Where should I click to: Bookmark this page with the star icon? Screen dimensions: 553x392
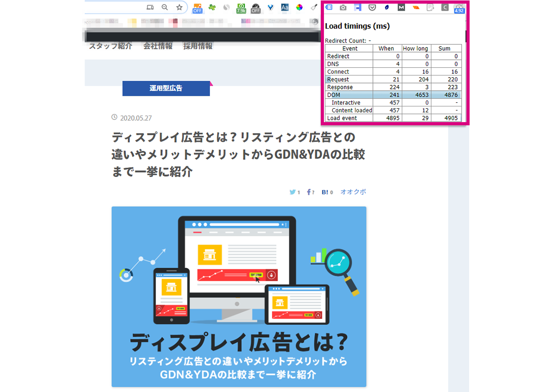tap(179, 7)
